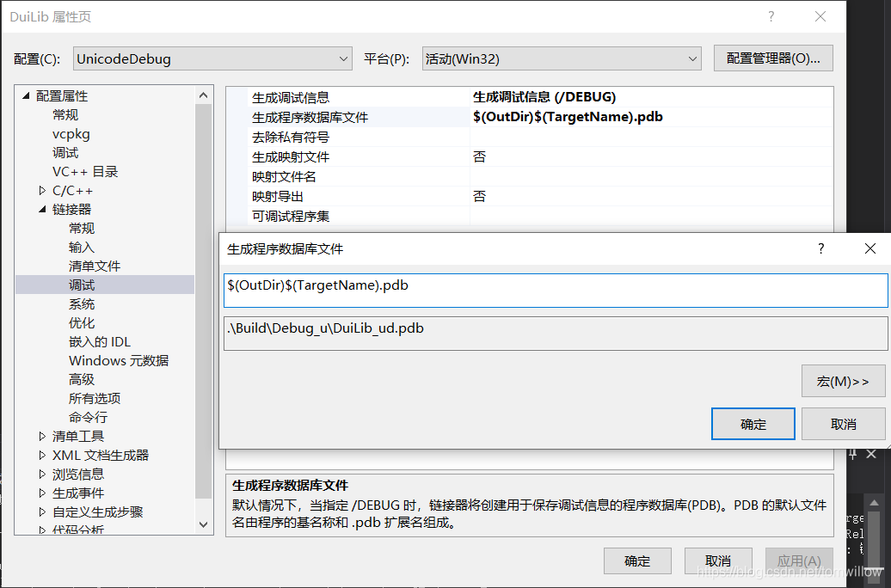Select VC++ 目录 tree item
The height and width of the screenshot is (588, 891).
85,172
